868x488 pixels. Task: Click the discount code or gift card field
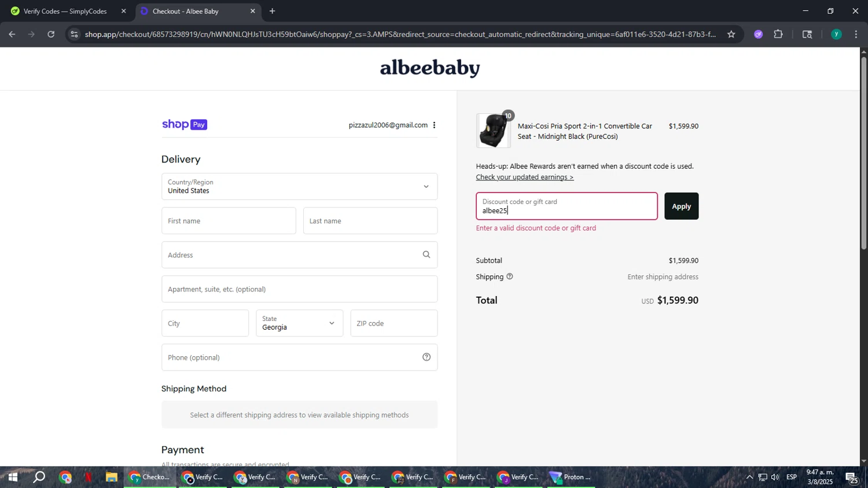click(567, 206)
